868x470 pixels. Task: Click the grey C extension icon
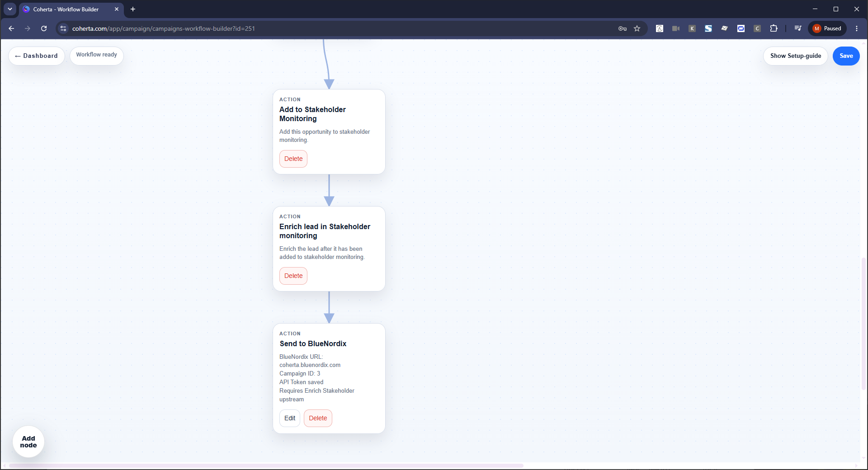[757, 28]
